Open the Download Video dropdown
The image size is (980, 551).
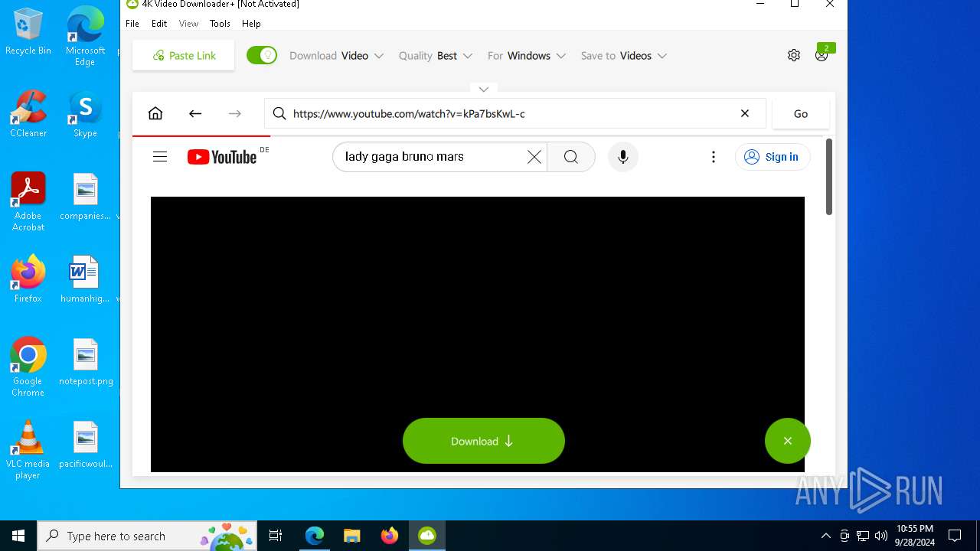coord(336,56)
